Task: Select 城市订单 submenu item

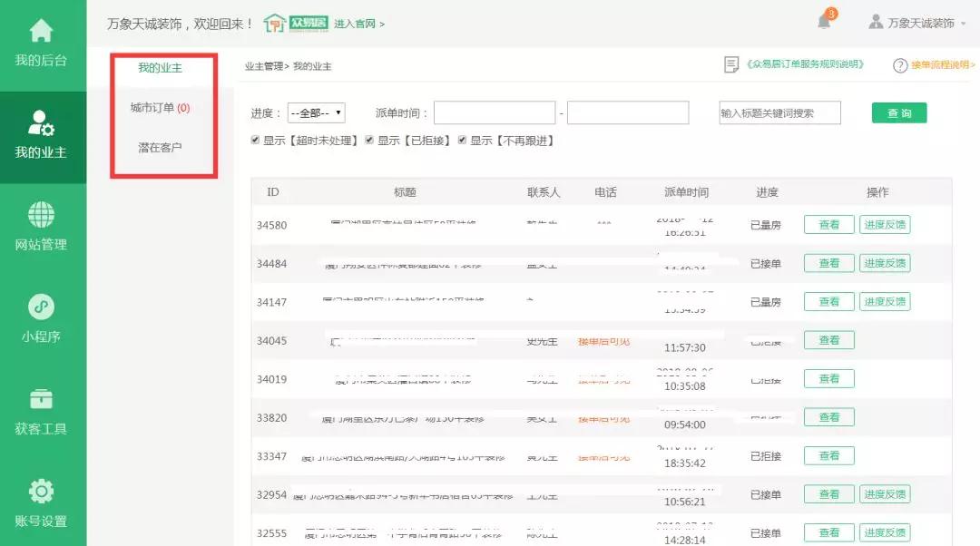Action: tap(160, 108)
